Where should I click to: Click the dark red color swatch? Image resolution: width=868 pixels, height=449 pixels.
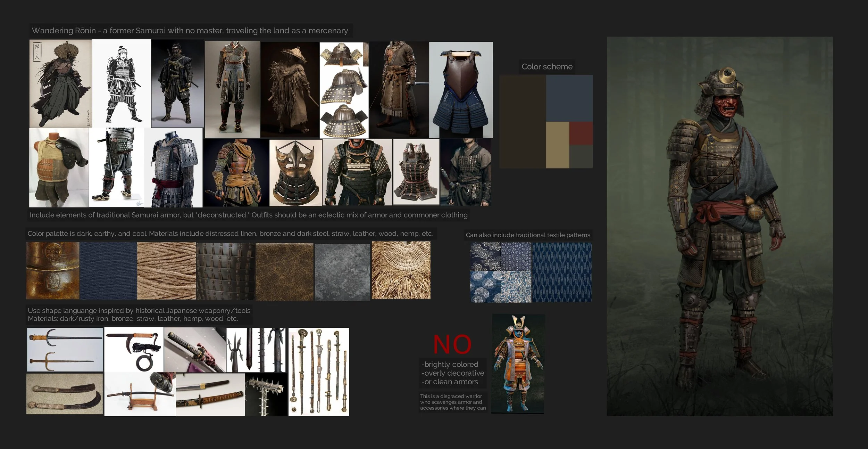click(x=581, y=133)
